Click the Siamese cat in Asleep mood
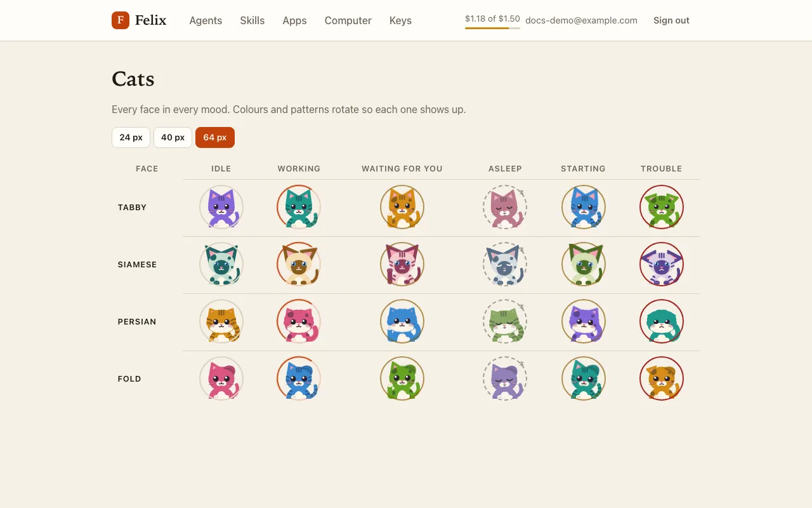The image size is (812, 508). tap(505, 264)
